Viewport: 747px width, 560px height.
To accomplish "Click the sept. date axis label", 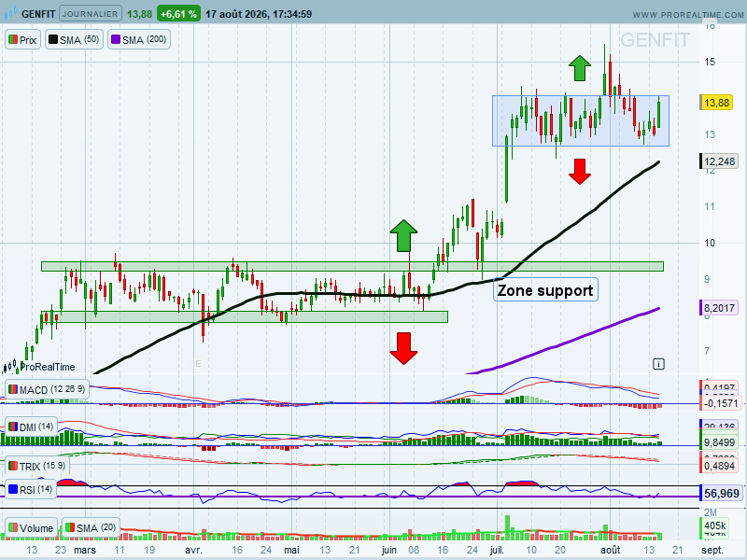I will click(x=712, y=550).
